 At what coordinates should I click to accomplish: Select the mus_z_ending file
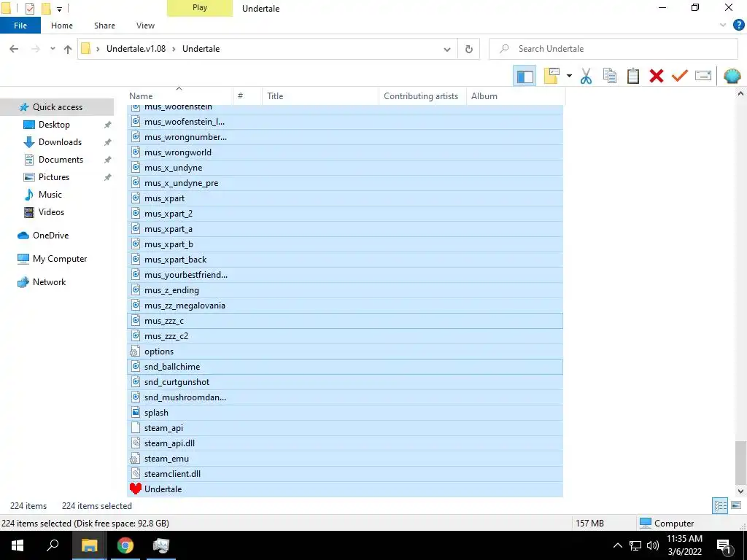click(x=345, y=290)
